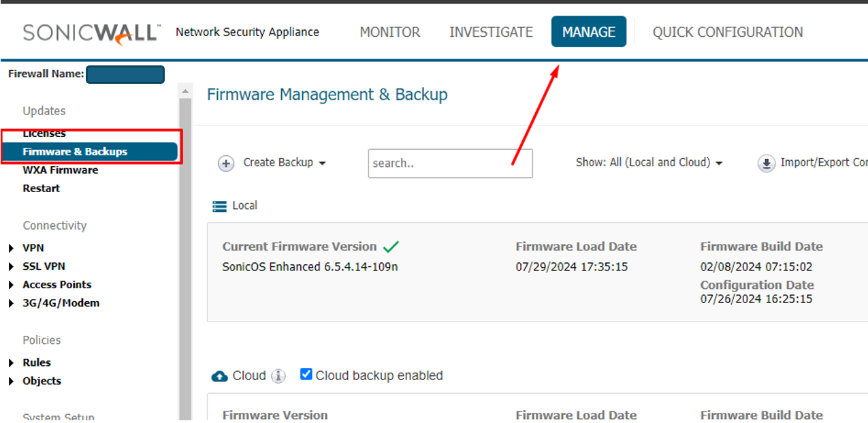The image size is (868, 423).
Task: Open Restart in the sidebar
Action: (42, 189)
